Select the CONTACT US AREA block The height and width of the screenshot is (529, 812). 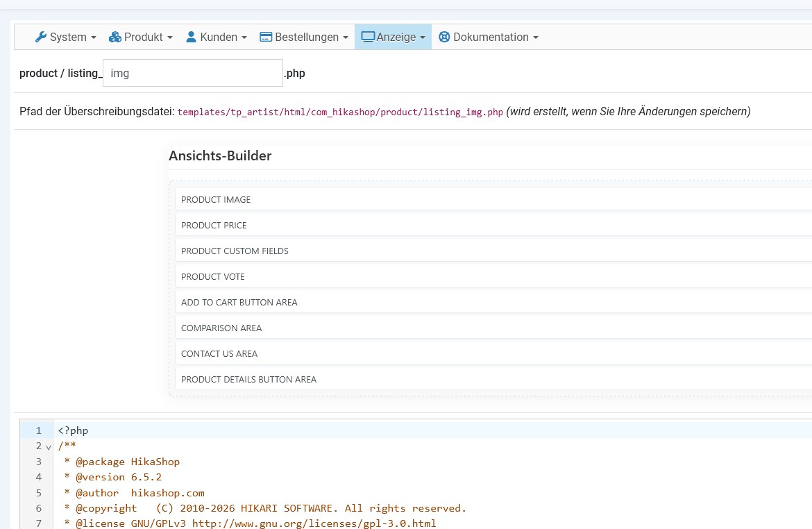pos(493,353)
